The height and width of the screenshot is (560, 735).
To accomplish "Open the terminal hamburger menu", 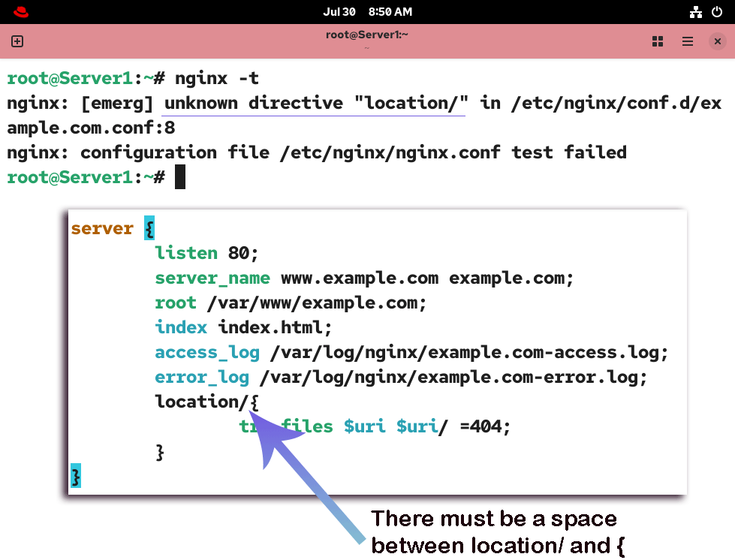I will (687, 41).
